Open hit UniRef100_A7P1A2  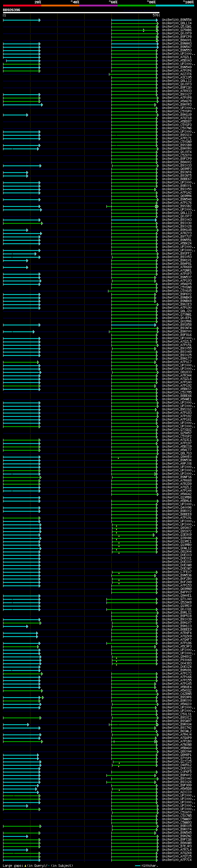[x=177, y=192]
